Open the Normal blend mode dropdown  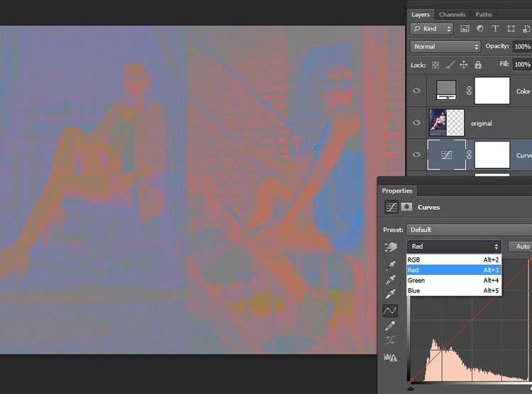pos(445,47)
